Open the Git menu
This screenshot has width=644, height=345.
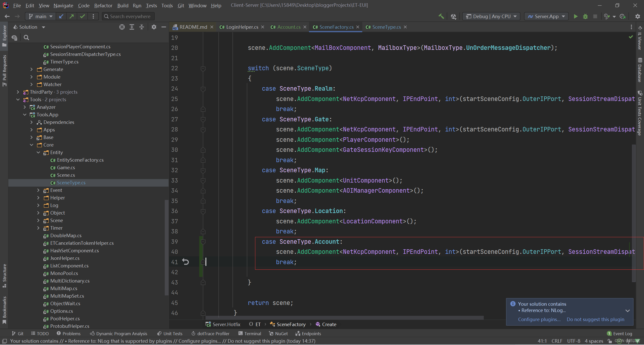pos(181,5)
